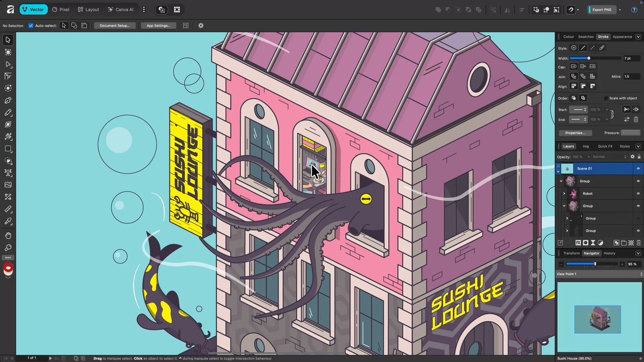Switch to the Pixel studio tab

61,10
